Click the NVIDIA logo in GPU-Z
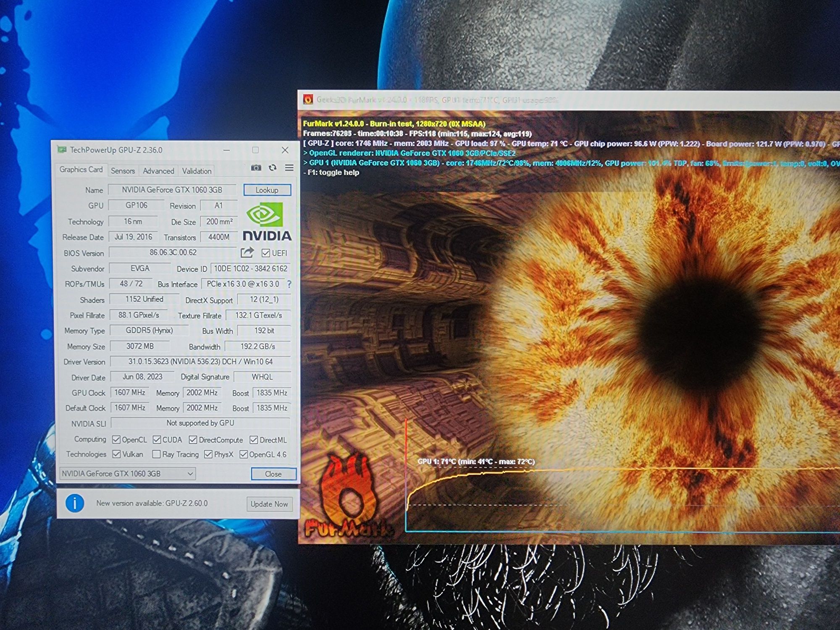The image size is (840, 630). point(267,222)
